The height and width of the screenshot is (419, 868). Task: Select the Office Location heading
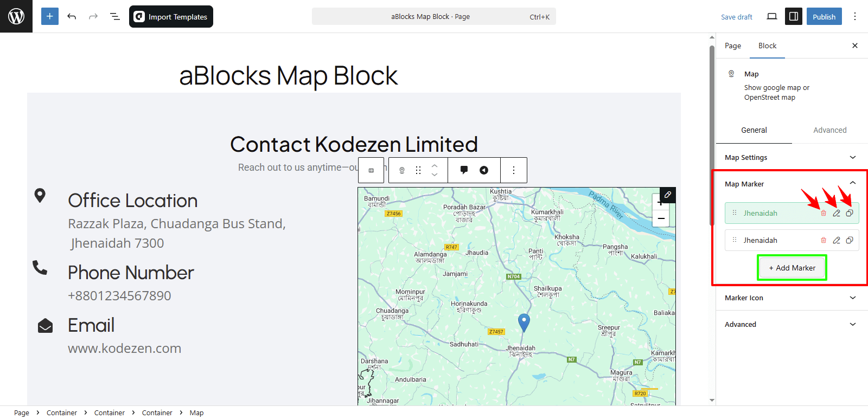[x=132, y=201]
